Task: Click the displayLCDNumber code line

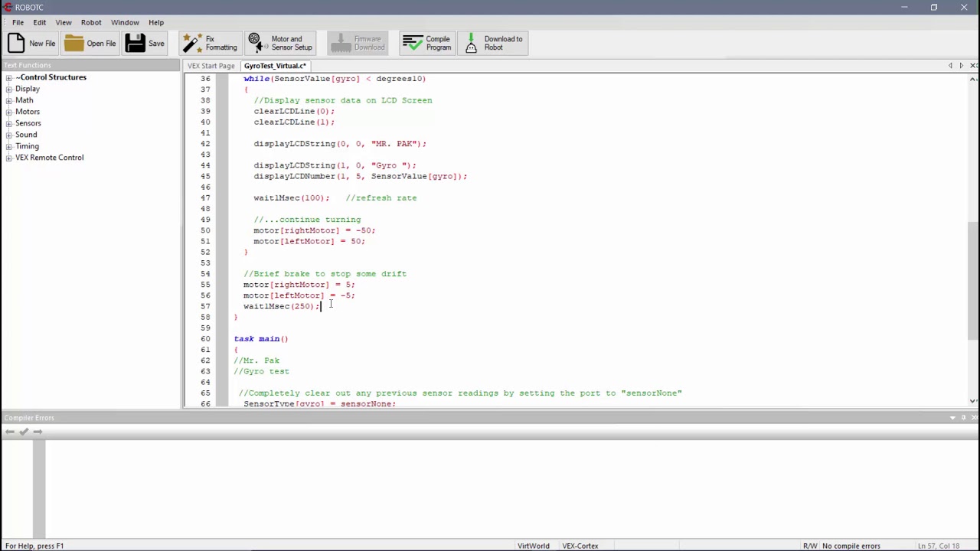Action: pyautogui.click(x=361, y=176)
